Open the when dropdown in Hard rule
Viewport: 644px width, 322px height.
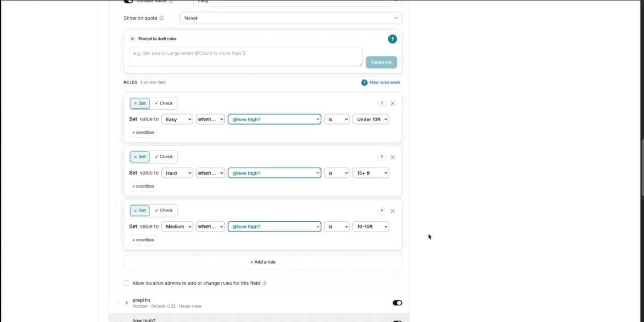tap(210, 173)
